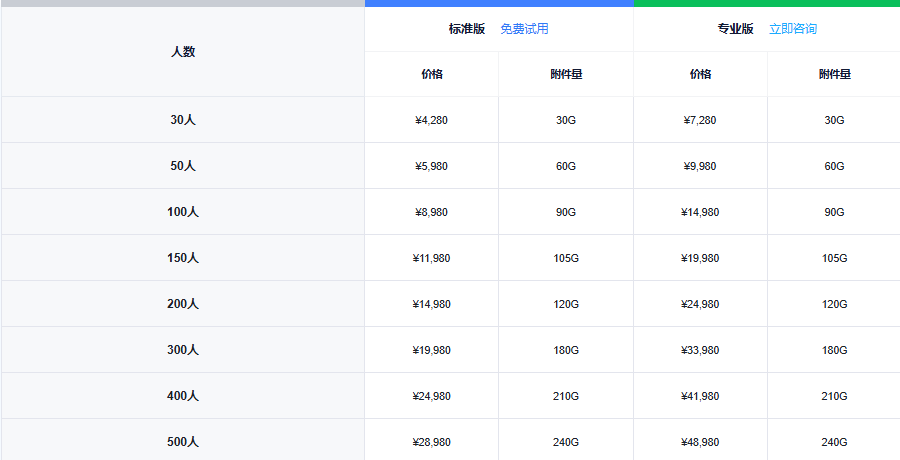Select 专业版 105G attachment in 150人 row
Screen dimensions: 900x460
click(x=835, y=258)
